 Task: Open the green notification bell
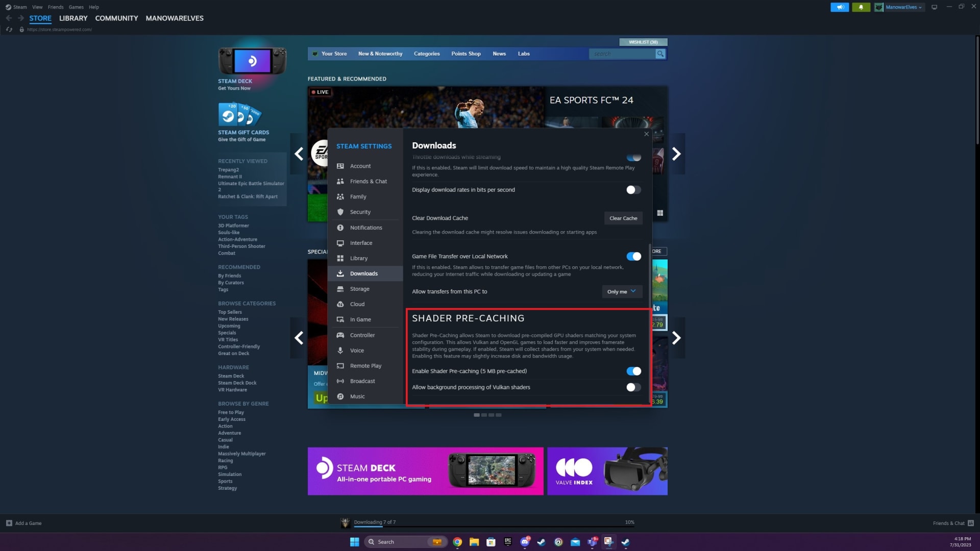click(861, 7)
